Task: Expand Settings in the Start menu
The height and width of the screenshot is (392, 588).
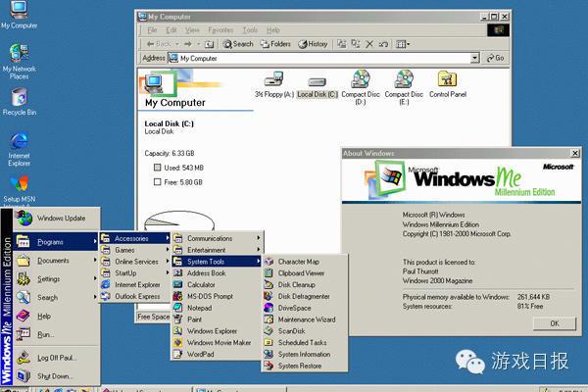Action: tap(57, 278)
